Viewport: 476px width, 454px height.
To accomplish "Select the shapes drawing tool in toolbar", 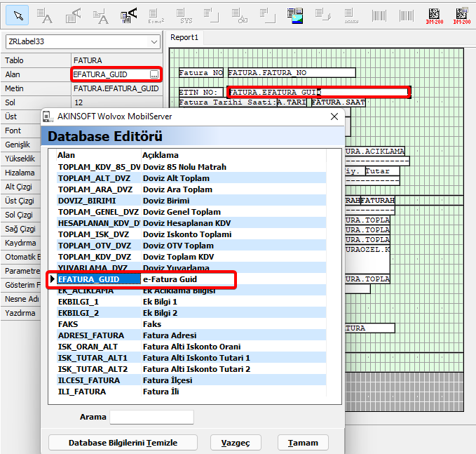I will [239, 16].
